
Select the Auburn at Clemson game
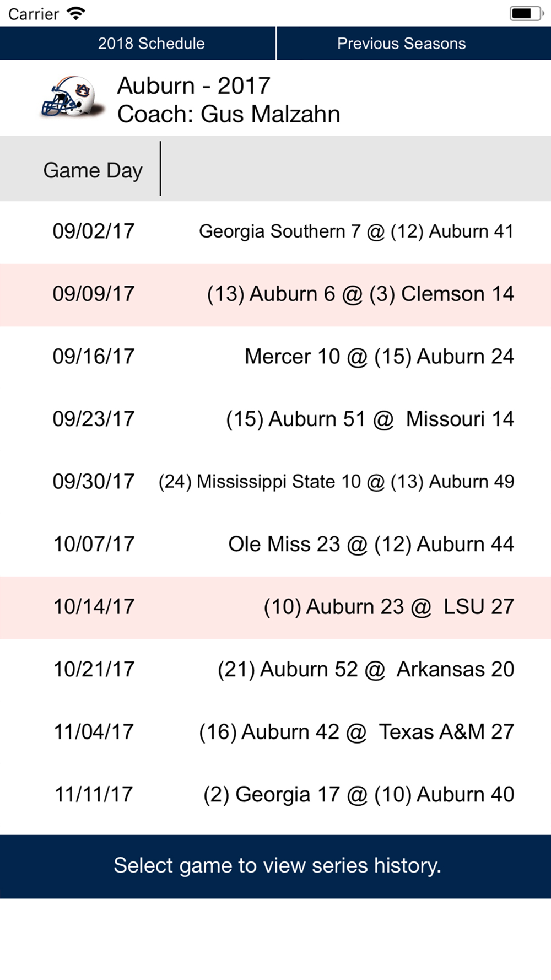275,295
